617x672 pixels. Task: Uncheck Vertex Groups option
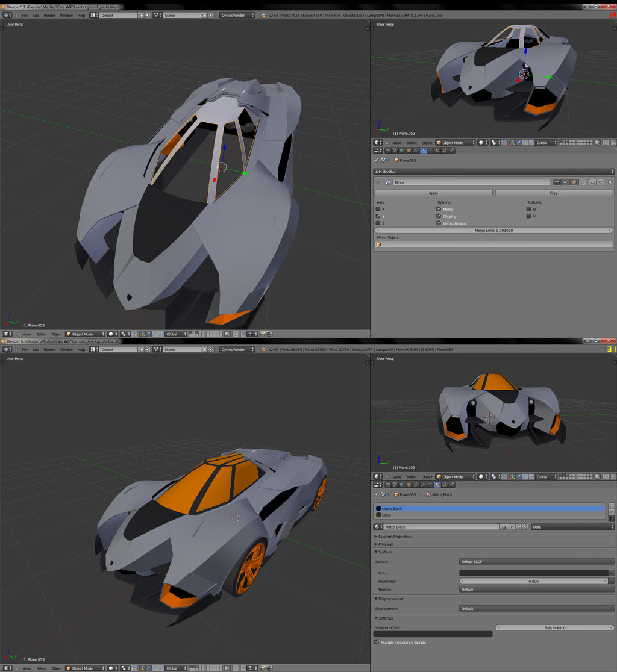click(x=439, y=223)
